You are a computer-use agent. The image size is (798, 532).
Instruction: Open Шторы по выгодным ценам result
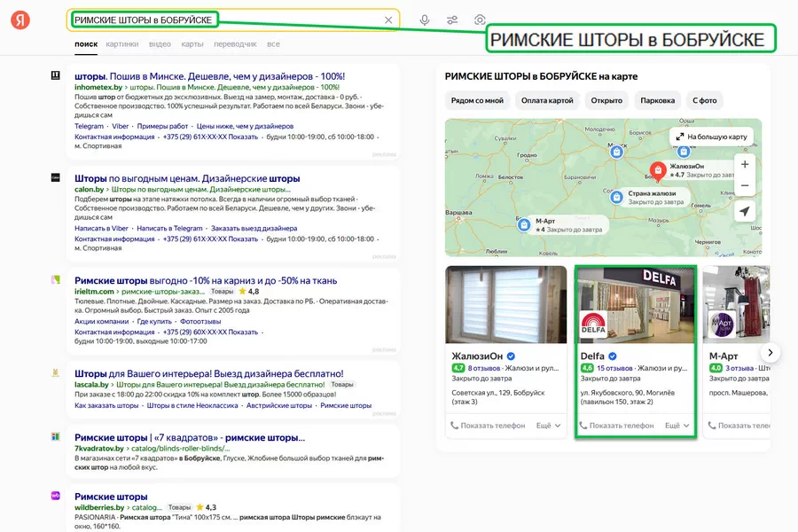[187, 179]
